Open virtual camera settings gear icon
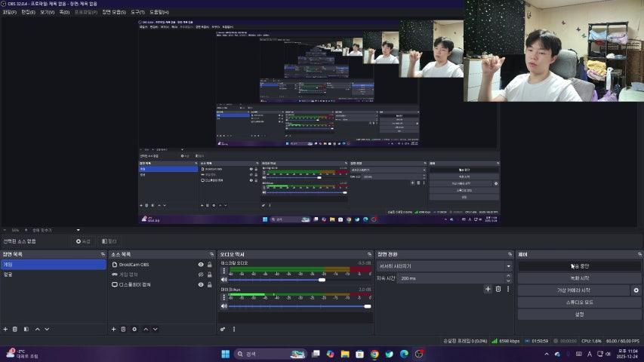Image resolution: width=644 pixels, height=362 pixels. 636,290
